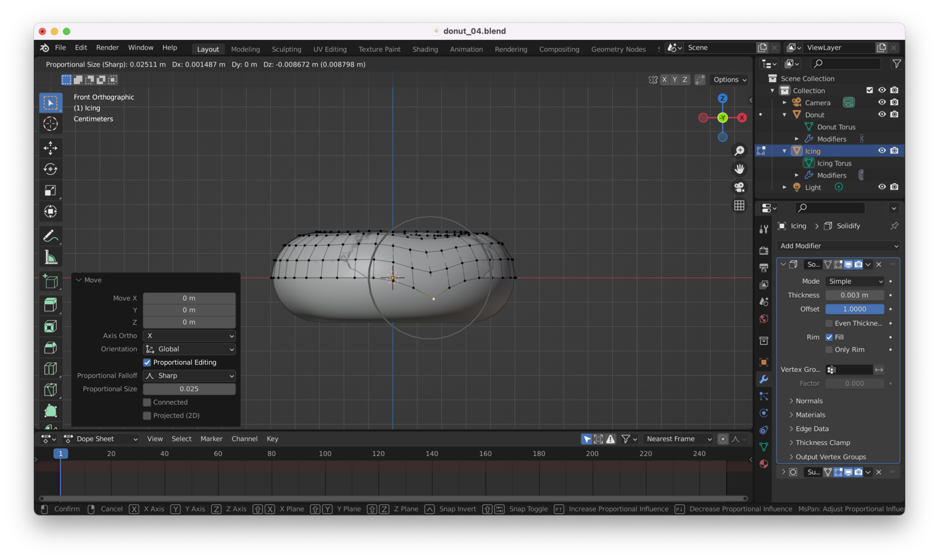Choose the Rotate tool
This screenshot has height=560, width=939.
pos(51,169)
